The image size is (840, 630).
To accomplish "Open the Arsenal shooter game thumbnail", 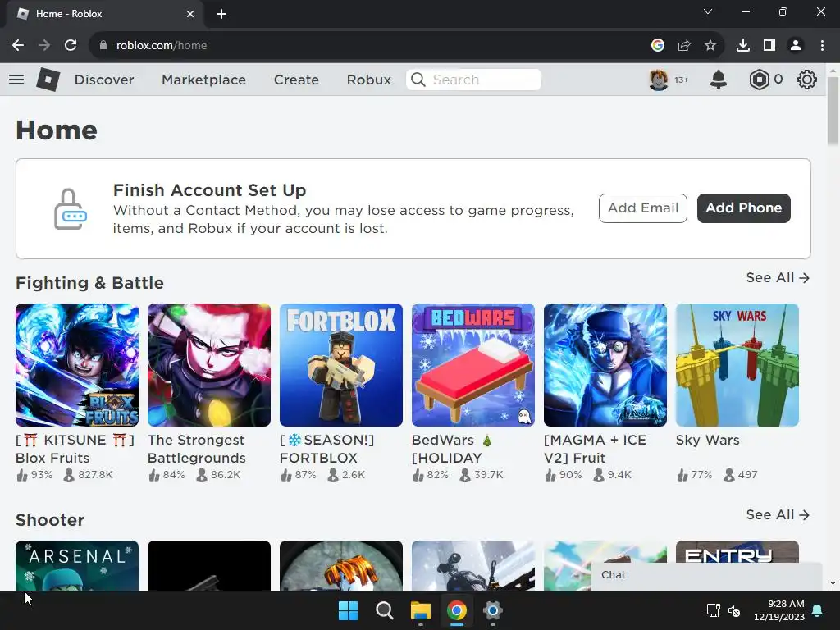I will [x=77, y=566].
